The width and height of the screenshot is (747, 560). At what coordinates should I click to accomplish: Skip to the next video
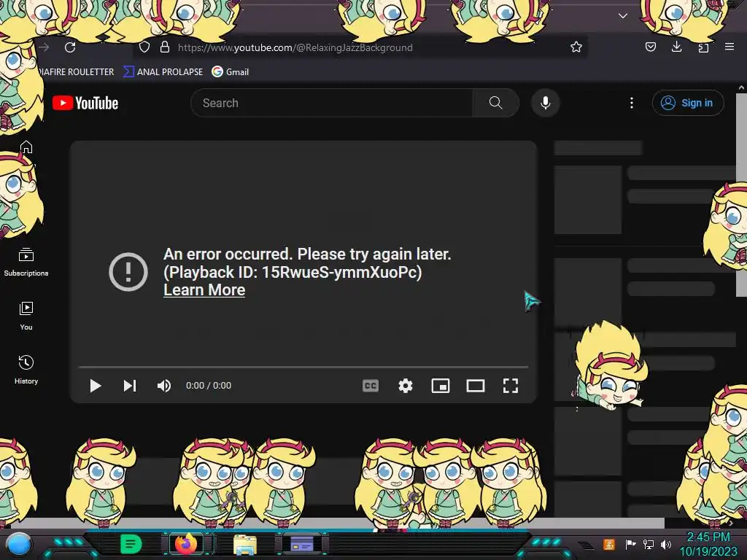coord(130,386)
